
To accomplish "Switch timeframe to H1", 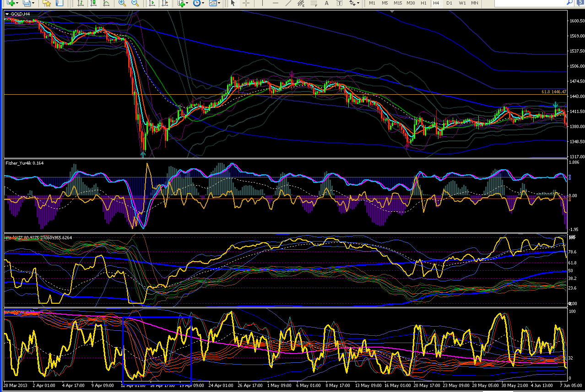I will click(424, 3).
